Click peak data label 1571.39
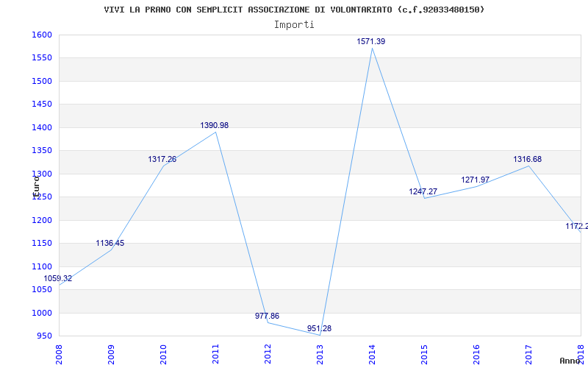 tap(371, 42)
